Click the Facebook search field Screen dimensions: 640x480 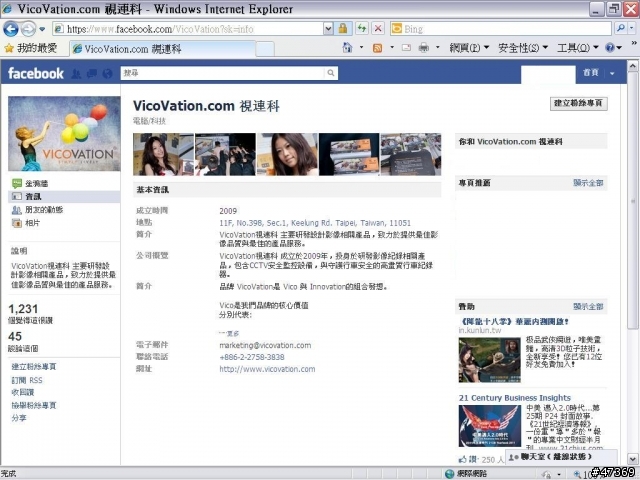[223, 73]
